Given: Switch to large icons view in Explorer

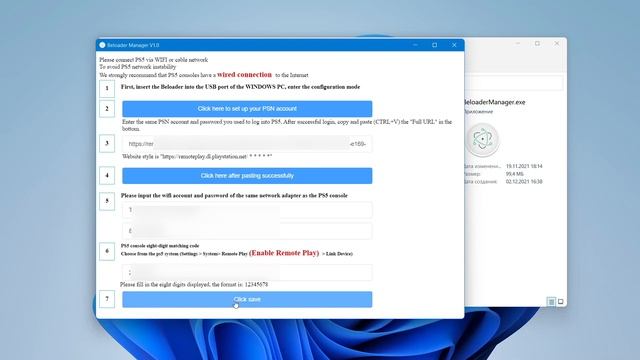Looking at the screenshot, I should 561,302.
